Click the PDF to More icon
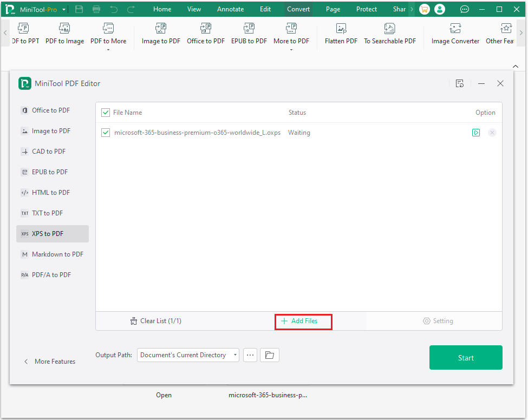Image resolution: width=528 pixels, height=420 pixels. [x=108, y=29]
